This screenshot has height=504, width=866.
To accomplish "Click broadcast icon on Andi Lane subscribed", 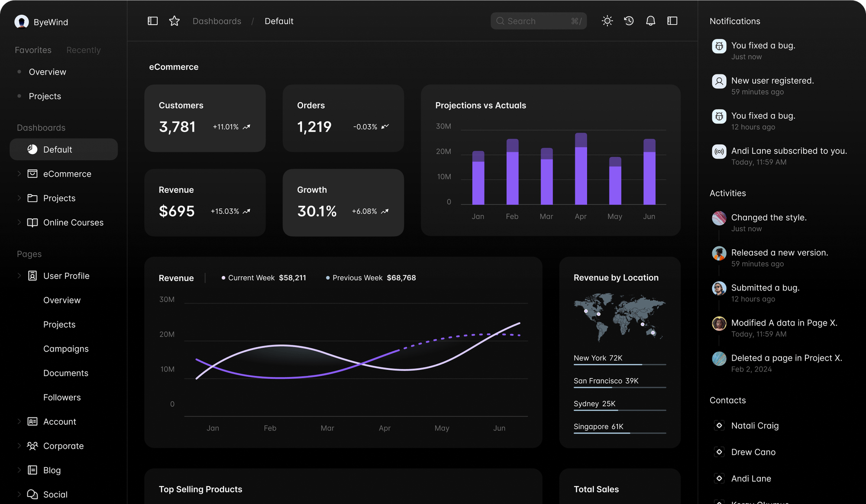I will [719, 151].
